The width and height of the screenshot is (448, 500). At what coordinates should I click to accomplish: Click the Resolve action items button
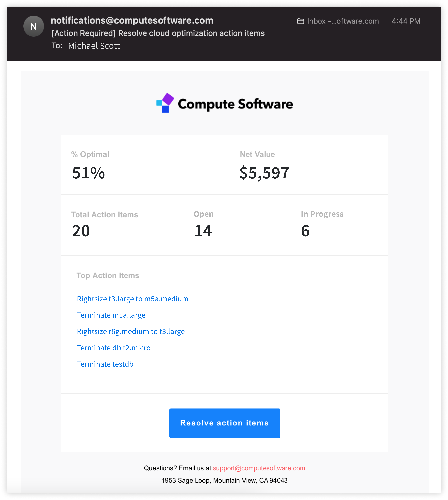pyautogui.click(x=224, y=423)
